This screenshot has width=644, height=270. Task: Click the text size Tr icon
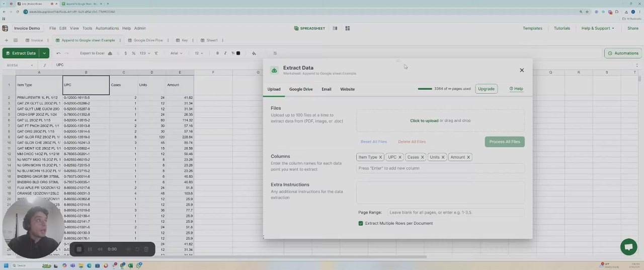point(232,53)
